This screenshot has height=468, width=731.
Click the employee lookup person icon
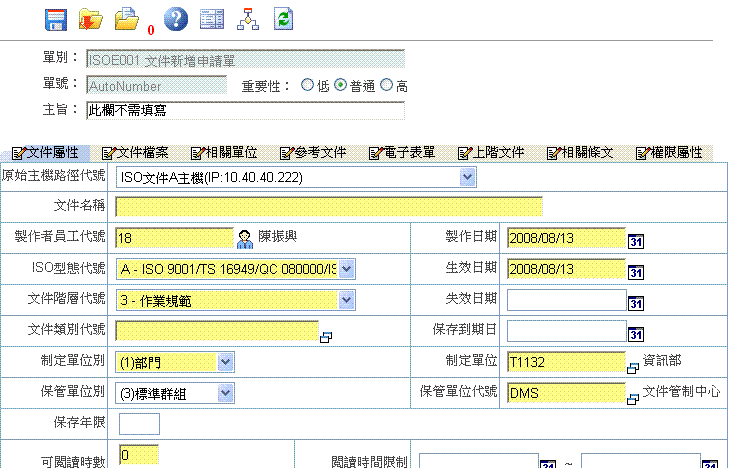tap(244, 238)
